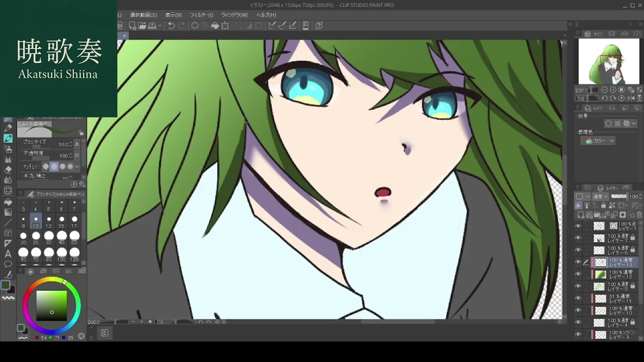The height and width of the screenshot is (362, 644).
Task: Expand anti-aliasing options arrow
Action: pos(77,166)
